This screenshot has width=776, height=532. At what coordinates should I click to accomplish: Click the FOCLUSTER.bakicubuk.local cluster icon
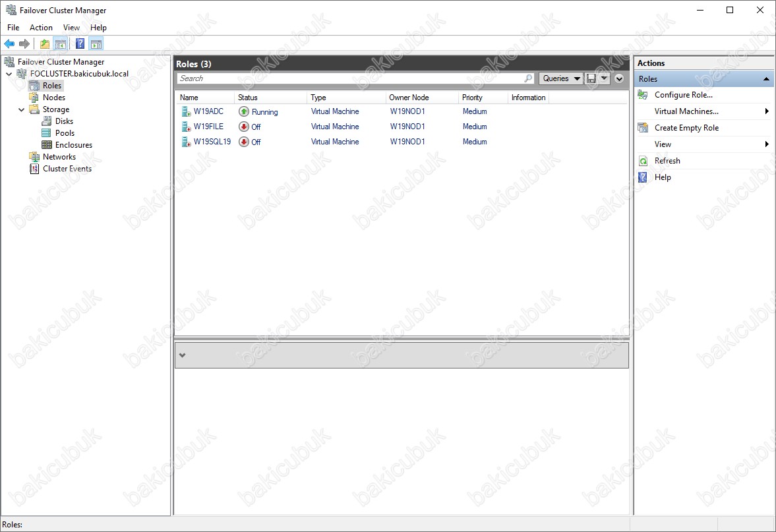point(22,74)
